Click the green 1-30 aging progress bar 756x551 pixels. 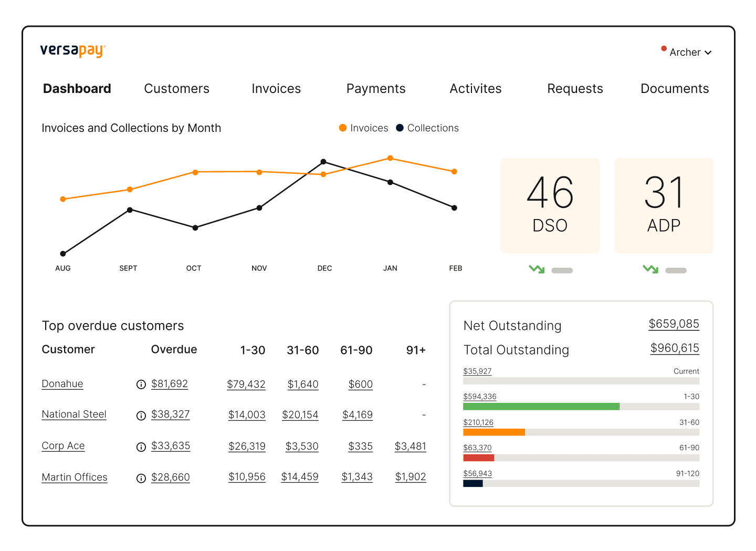click(541, 406)
